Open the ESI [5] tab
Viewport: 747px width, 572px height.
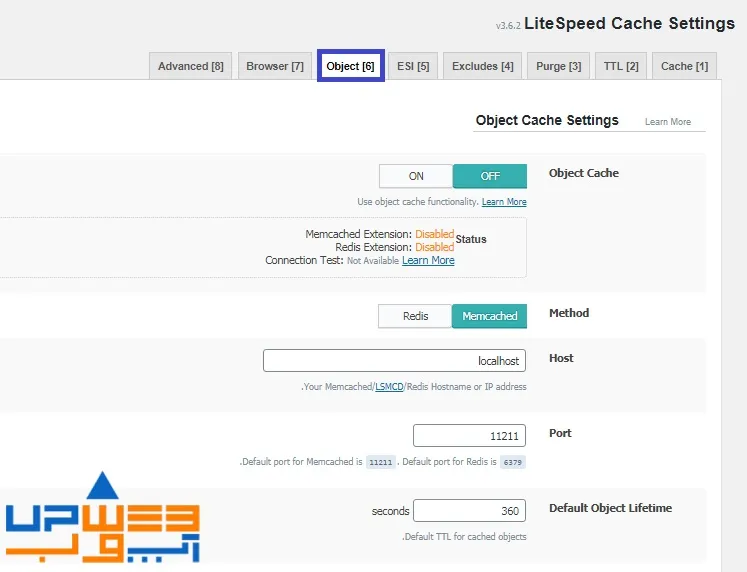click(x=413, y=66)
